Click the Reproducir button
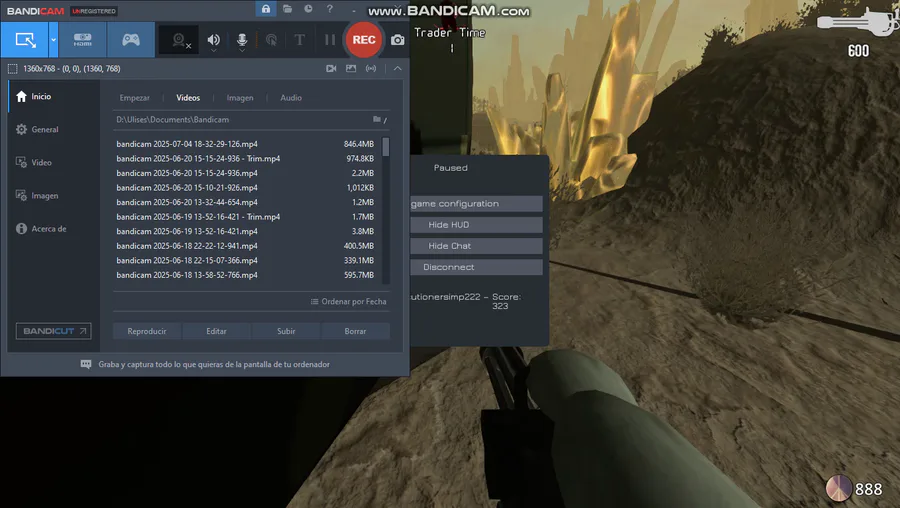900x508 pixels. coord(147,331)
